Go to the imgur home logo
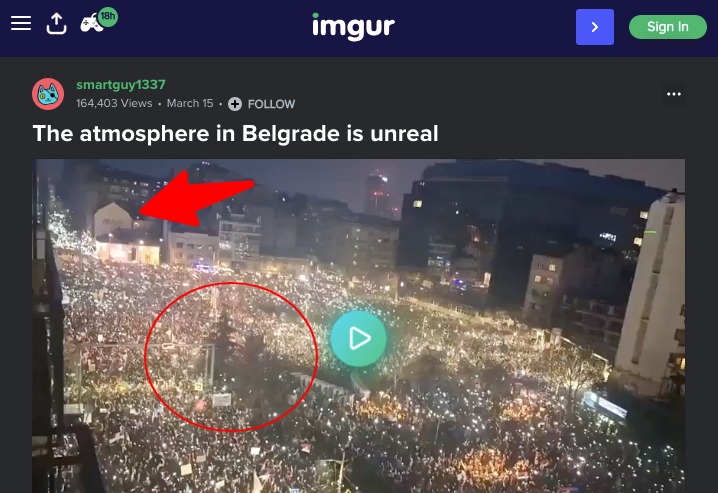Viewport: 718px width, 493px height. pyautogui.click(x=354, y=27)
